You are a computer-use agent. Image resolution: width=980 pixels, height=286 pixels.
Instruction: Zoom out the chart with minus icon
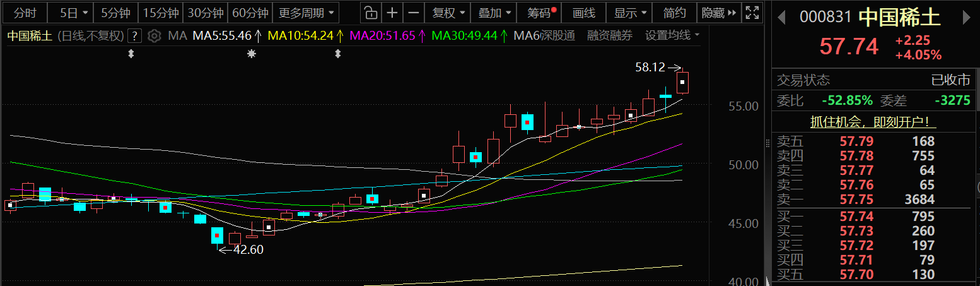pos(413,13)
